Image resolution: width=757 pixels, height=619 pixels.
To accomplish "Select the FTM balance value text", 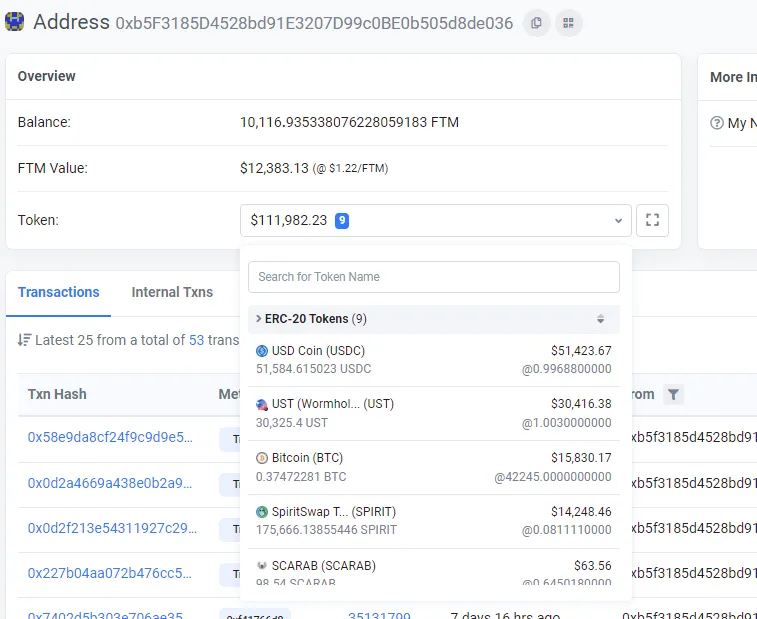I will (x=349, y=122).
